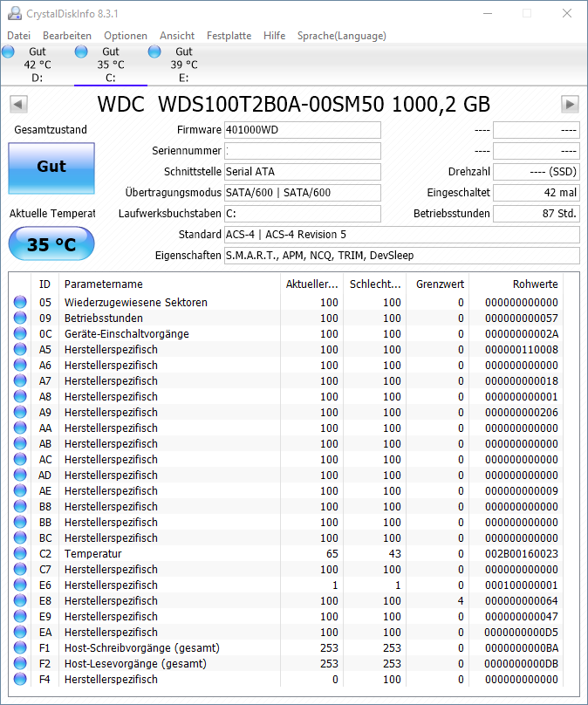Click status orb for drive C:
The image size is (588, 705).
pos(81,51)
